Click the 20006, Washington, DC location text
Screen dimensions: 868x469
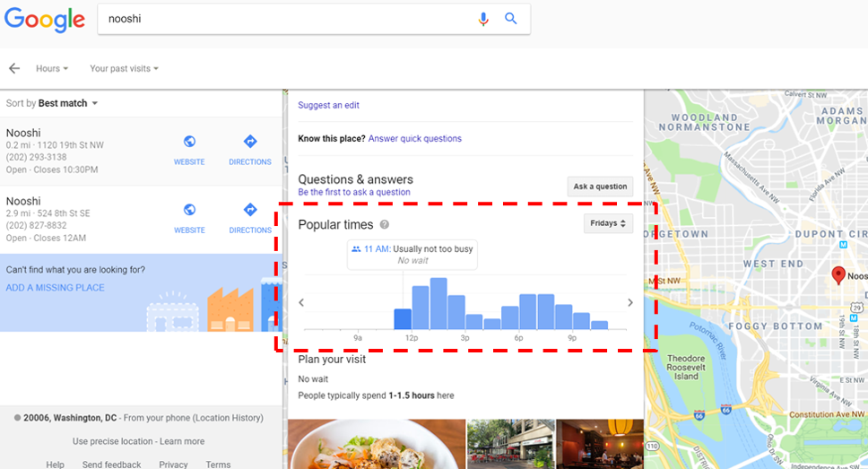[x=70, y=418]
